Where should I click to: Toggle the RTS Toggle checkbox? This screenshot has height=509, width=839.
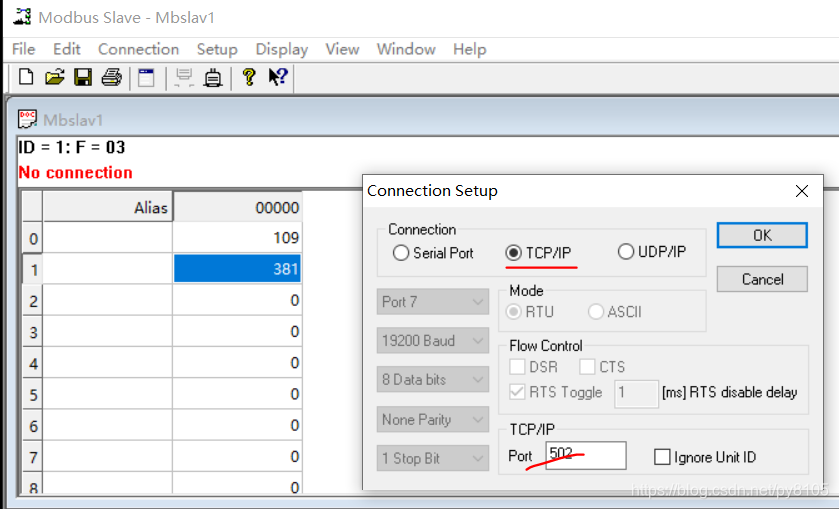(x=517, y=392)
